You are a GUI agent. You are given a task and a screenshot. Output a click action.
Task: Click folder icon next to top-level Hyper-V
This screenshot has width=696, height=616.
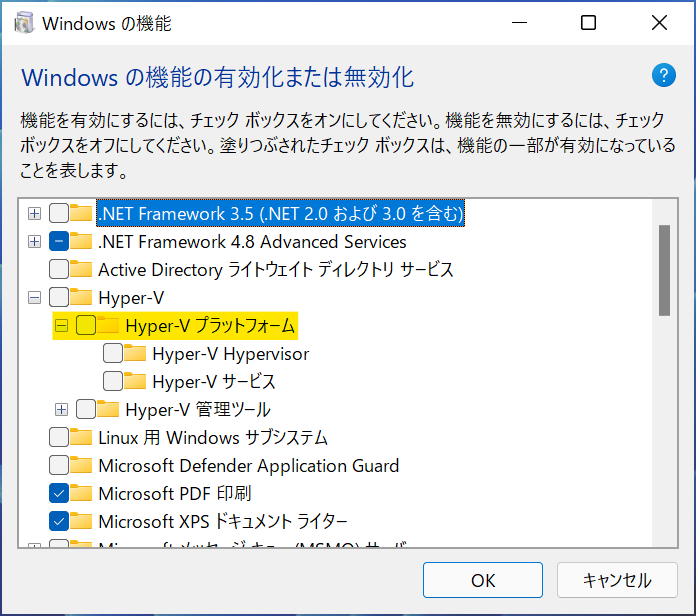(x=81, y=297)
